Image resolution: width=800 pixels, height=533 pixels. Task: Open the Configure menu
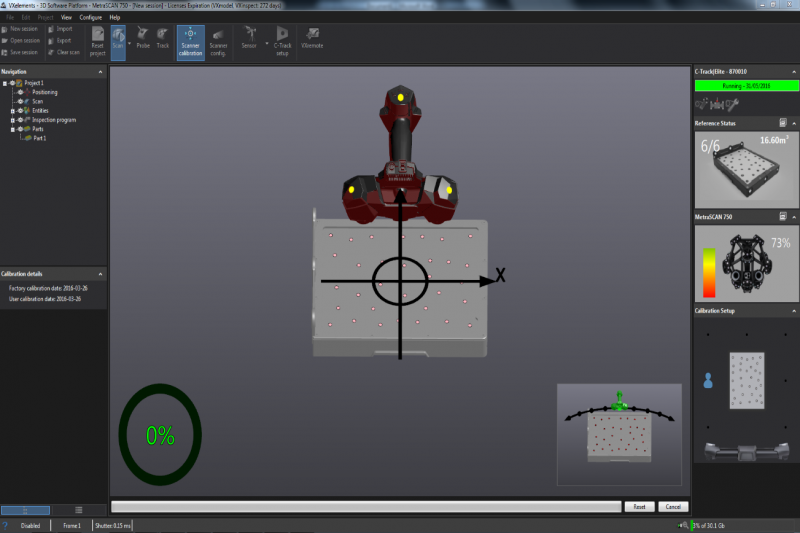(x=90, y=18)
